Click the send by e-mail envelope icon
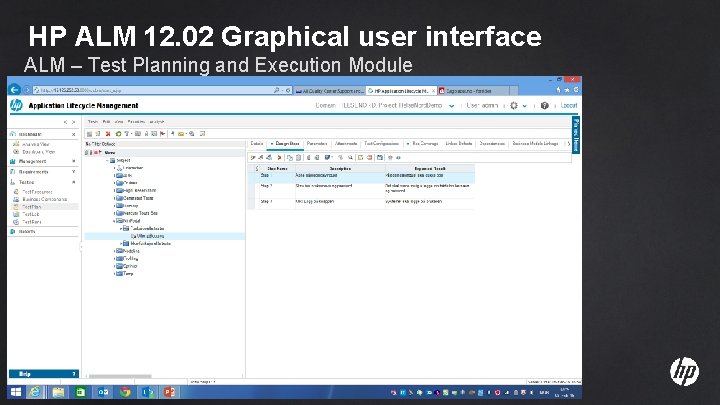 [x=181, y=134]
